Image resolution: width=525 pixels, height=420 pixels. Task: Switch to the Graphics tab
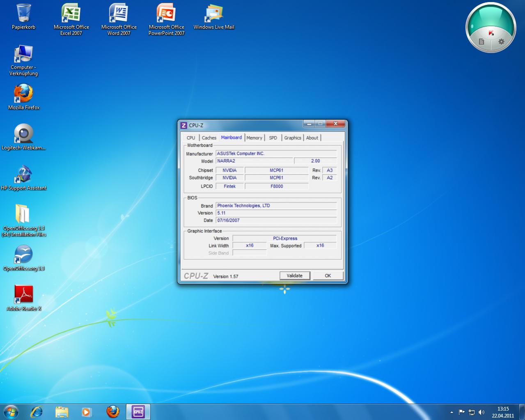[293, 138]
